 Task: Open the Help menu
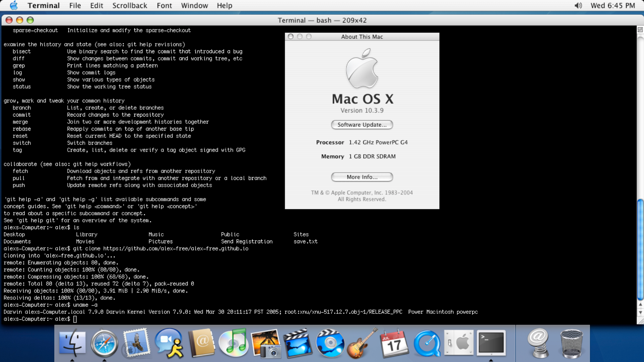tap(224, 5)
